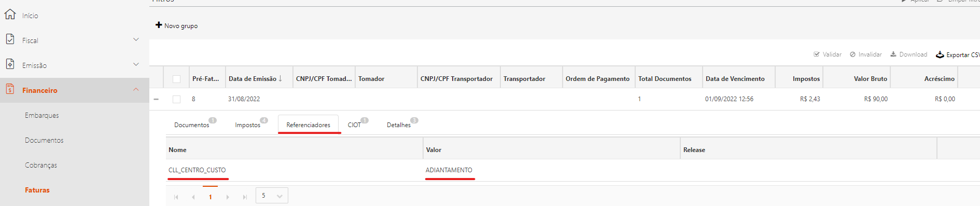Go to the next page arrow
The width and height of the screenshot is (980, 206).
[x=228, y=197]
